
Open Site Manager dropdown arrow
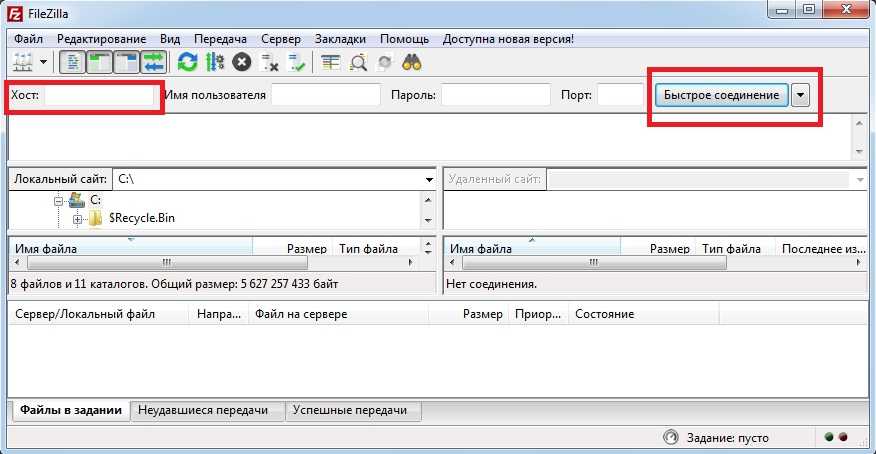click(x=43, y=62)
